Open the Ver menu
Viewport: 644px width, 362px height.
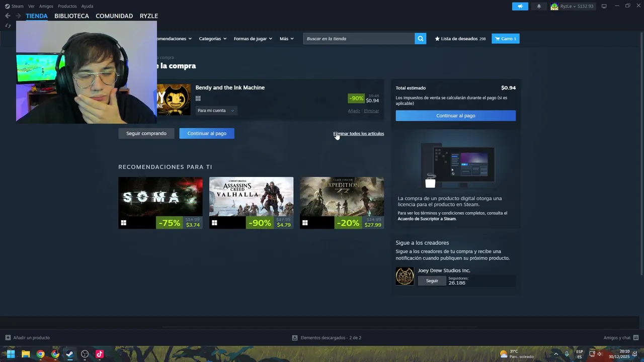click(x=31, y=6)
